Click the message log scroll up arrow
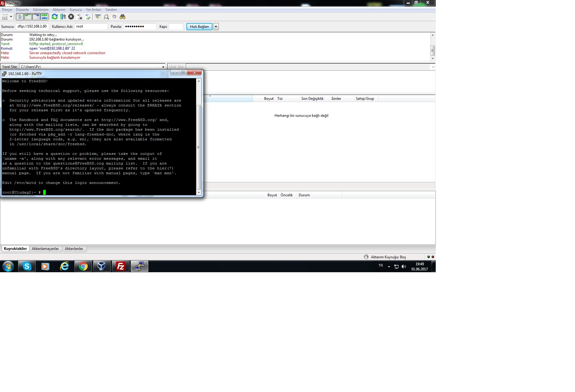 click(433, 35)
